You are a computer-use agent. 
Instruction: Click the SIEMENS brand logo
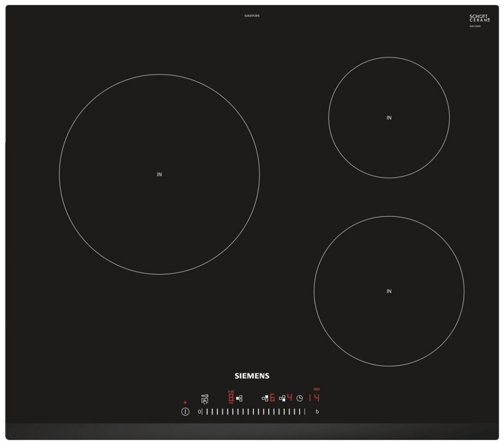[x=252, y=376]
